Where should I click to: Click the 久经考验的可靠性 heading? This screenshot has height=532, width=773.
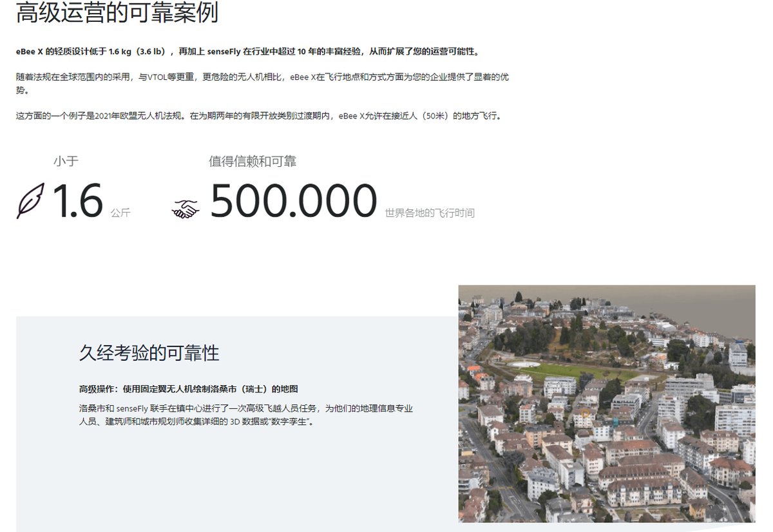tap(149, 353)
